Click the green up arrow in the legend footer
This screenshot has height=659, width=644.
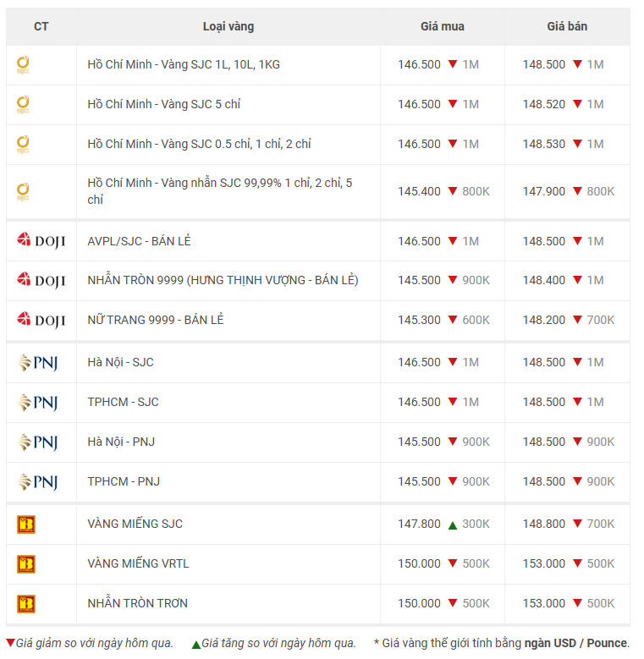click(195, 645)
